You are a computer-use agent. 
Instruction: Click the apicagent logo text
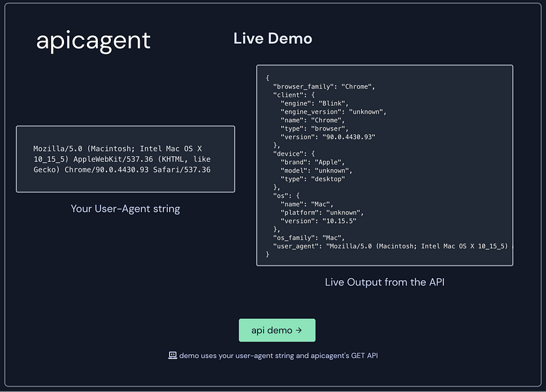93,41
